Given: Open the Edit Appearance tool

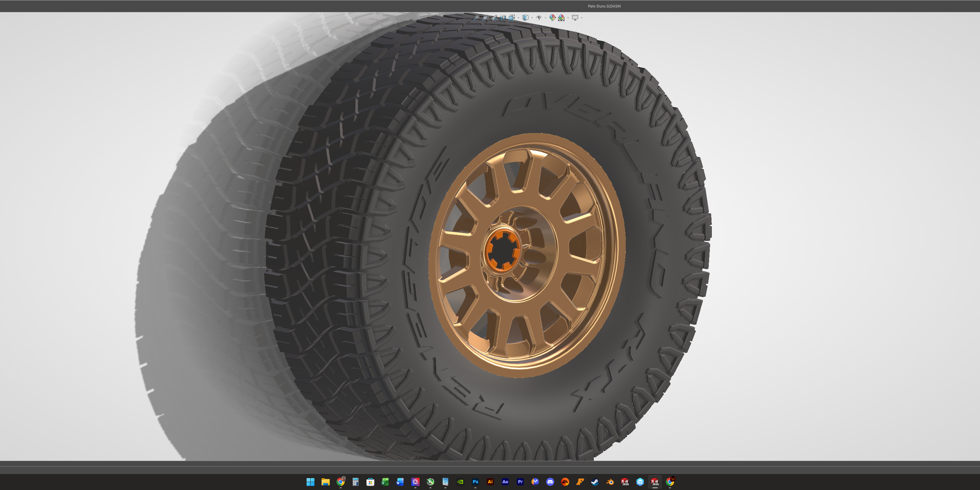Looking at the screenshot, I should 552,18.
